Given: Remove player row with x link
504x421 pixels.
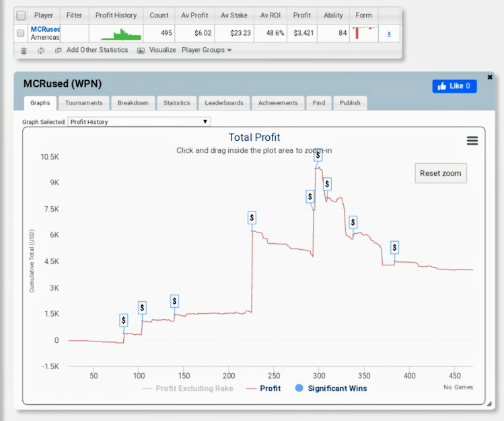Looking at the screenshot, I should tap(389, 33).
